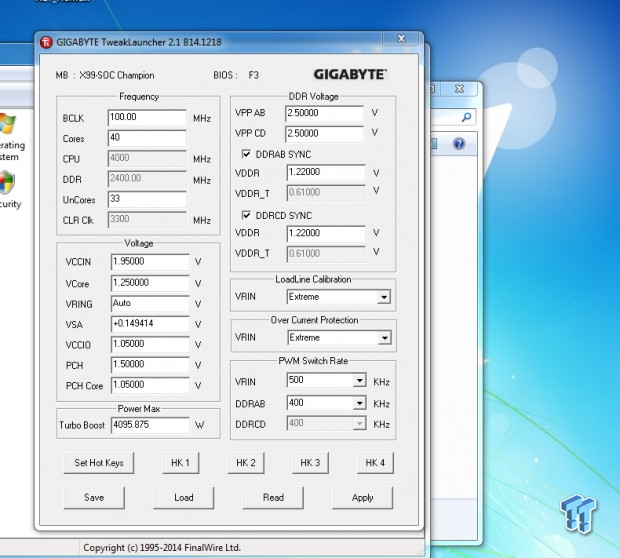Click the UnCores input field
Image resolution: width=620 pixels, height=558 pixels.
(147, 199)
